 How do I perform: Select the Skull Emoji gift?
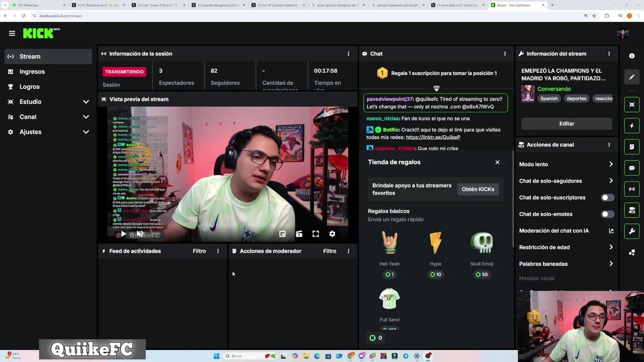tap(481, 255)
